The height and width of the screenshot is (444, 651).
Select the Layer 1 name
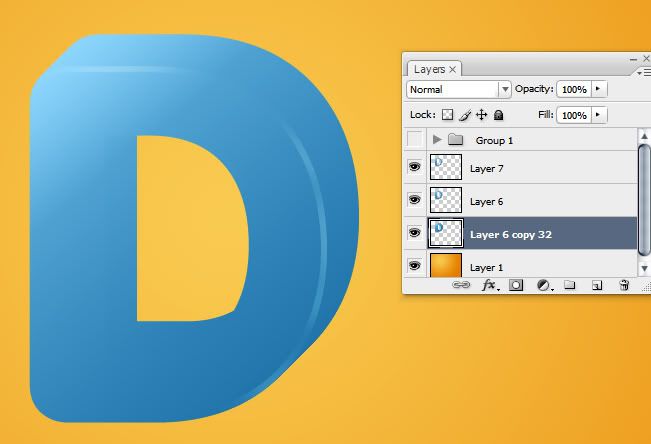point(486,267)
